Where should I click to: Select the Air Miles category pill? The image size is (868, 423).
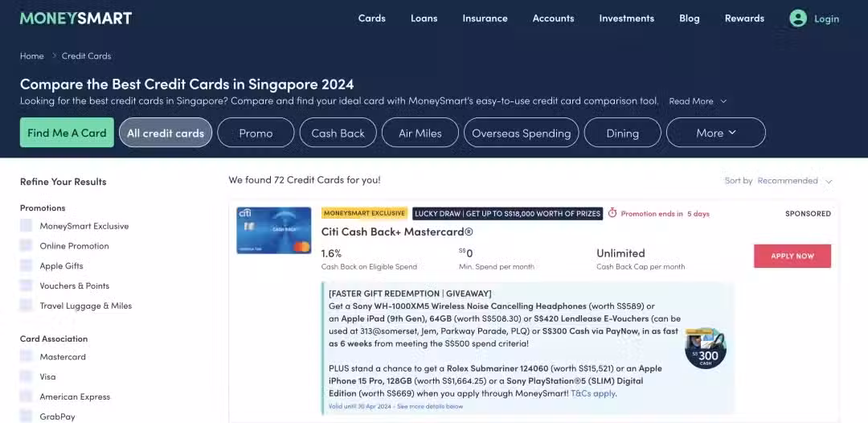(420, 133)
